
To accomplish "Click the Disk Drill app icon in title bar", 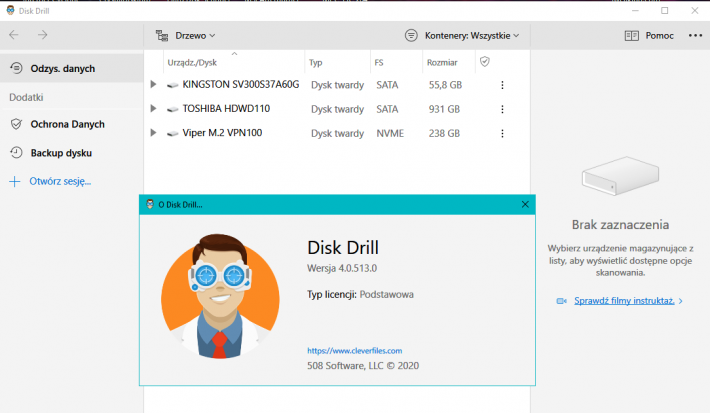I will [10, 10].
